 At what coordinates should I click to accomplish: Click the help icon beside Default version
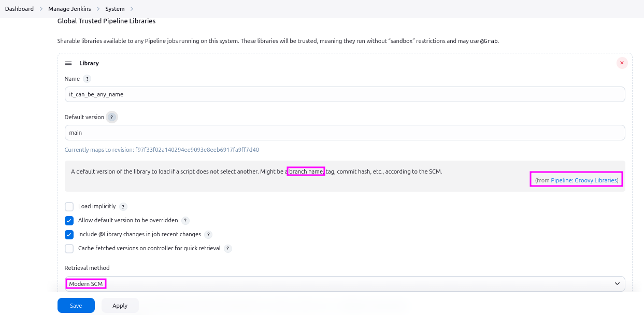coord(111,117)
